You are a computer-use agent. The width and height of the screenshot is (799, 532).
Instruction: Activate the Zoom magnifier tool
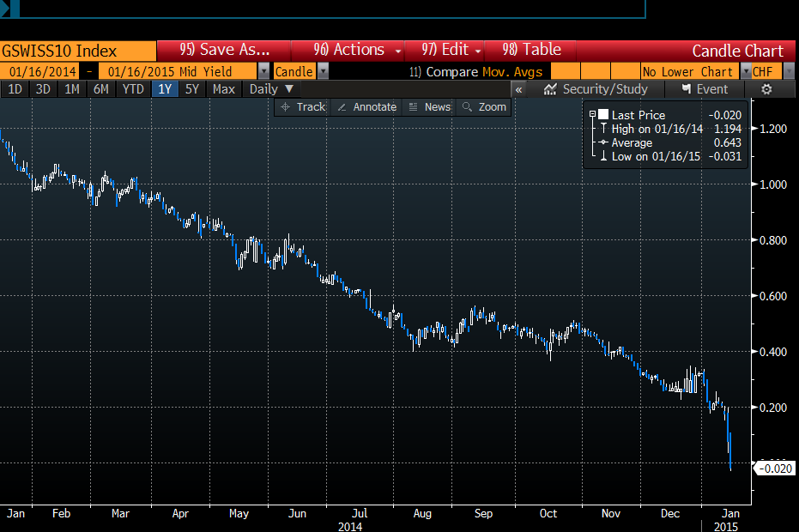coord(485,107)
